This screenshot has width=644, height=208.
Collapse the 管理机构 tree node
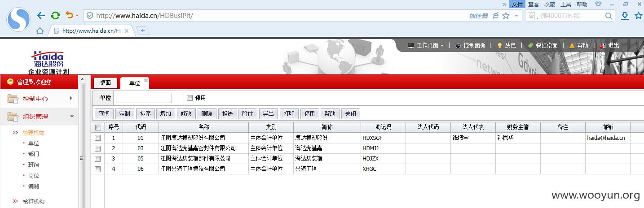(15, 133)
